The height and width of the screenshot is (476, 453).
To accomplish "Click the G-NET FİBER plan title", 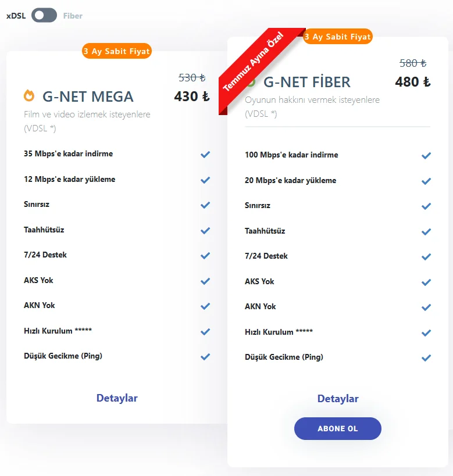I will [307, 82].
